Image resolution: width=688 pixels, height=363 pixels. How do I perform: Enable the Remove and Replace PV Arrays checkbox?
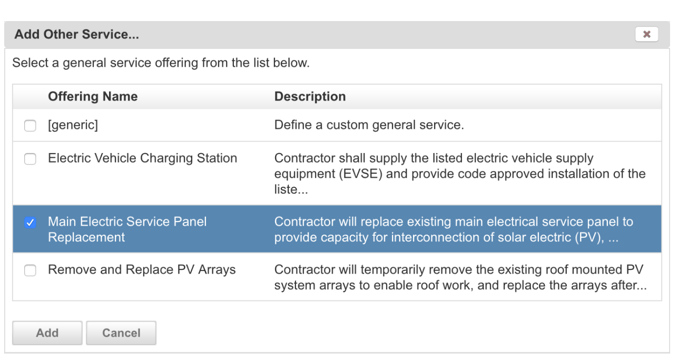[30, 270]
